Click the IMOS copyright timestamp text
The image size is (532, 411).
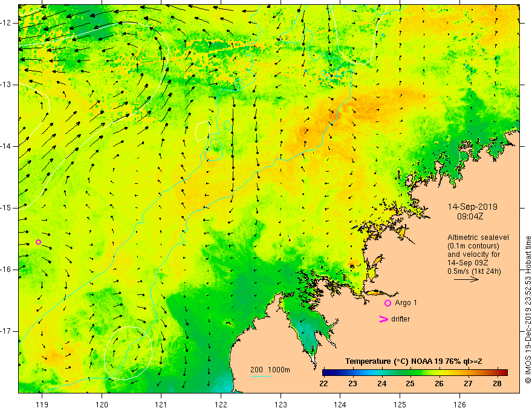[x=528, y=310]
